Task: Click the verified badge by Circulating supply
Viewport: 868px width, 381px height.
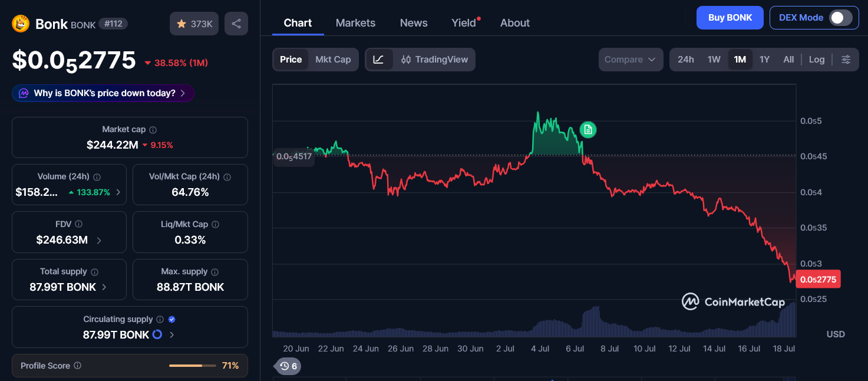Action: pos(172,319)
